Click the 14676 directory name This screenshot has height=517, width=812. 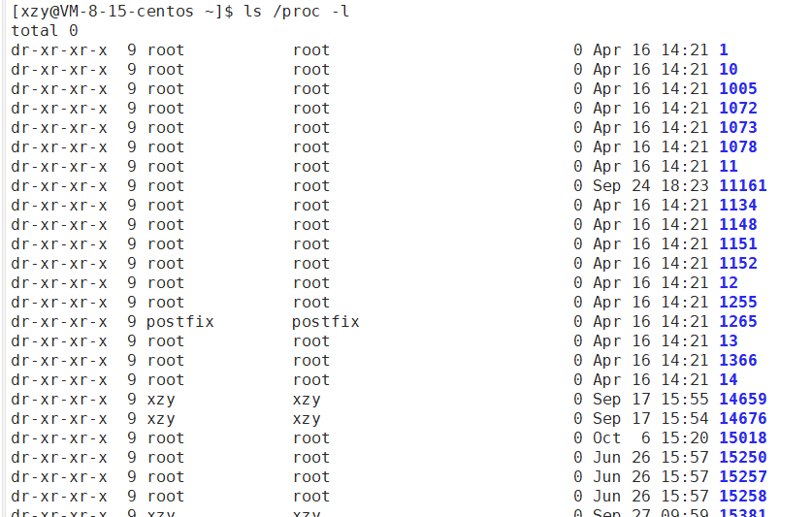[742, 418]
